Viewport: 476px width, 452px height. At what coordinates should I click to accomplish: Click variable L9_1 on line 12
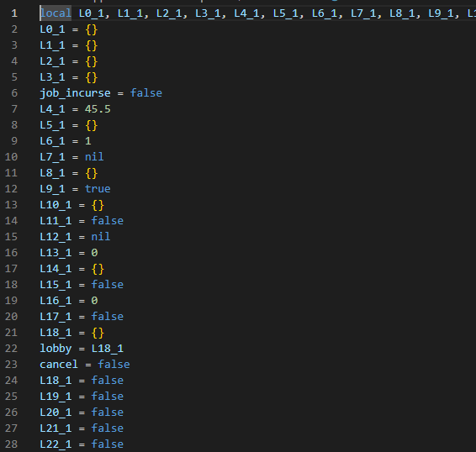[52, 189]
